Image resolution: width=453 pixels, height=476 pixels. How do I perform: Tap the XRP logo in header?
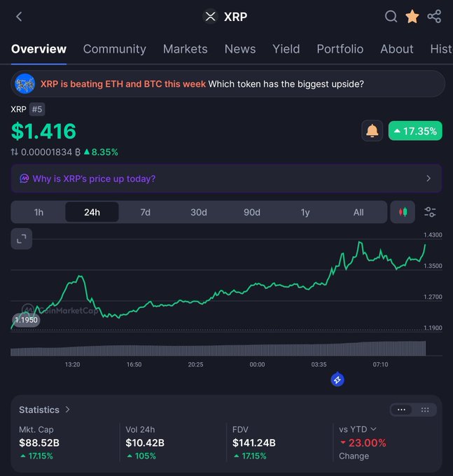[x=210, y=17]
